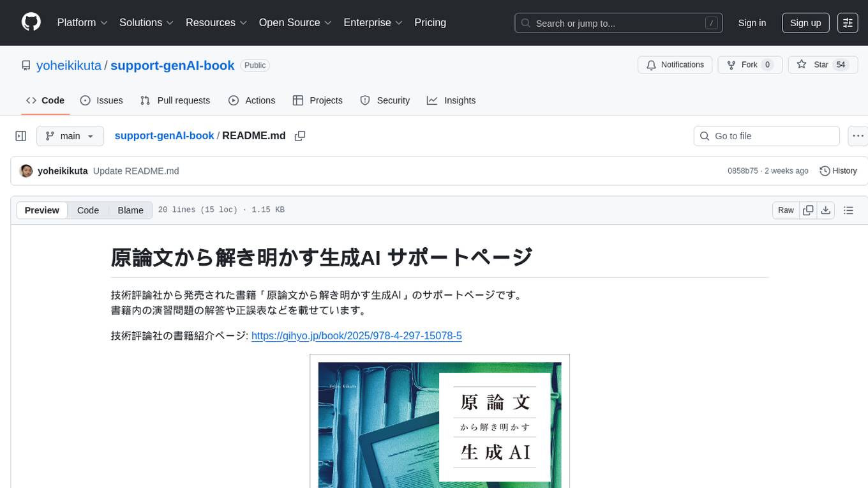Viewport: 868px width, 488px height.
Task: Click the Fork count 0
Action: coord(767,65)
